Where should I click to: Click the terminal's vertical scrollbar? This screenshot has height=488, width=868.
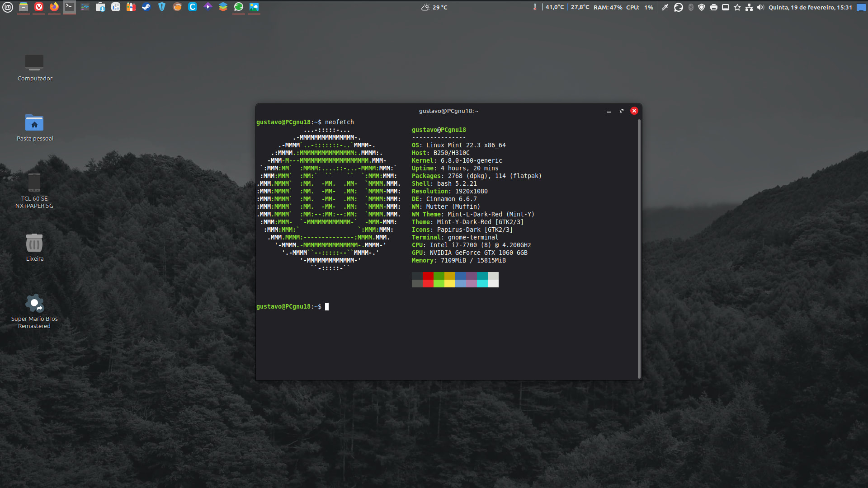[639, 249]
